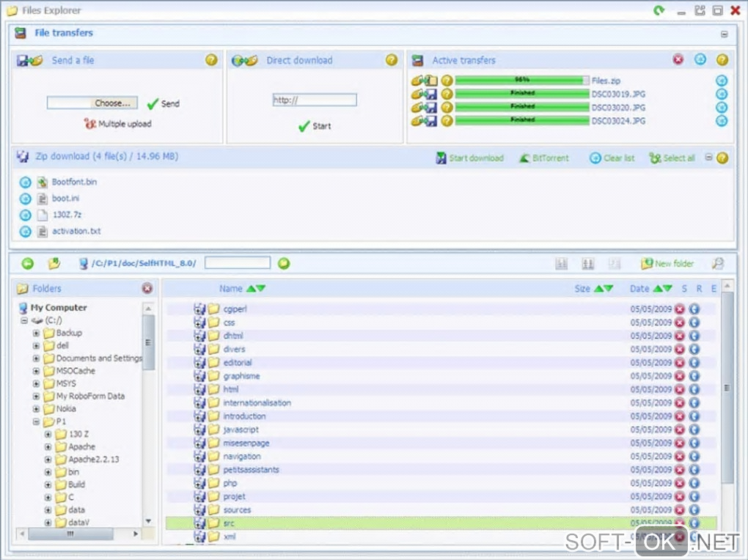This screenshot has width=748, height=560.
Task: Collapse the C:/ drive node
Action: click(24, 320)
